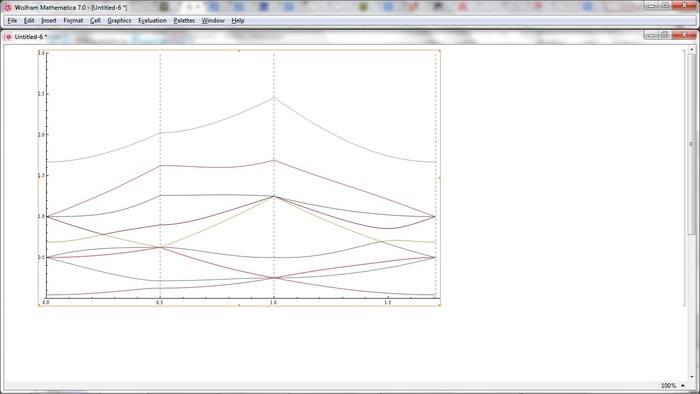Maximize the Untitled-6 notebook window
Image resolution: width=700 pixels, height=394 pixels.
tap(664, 35)
